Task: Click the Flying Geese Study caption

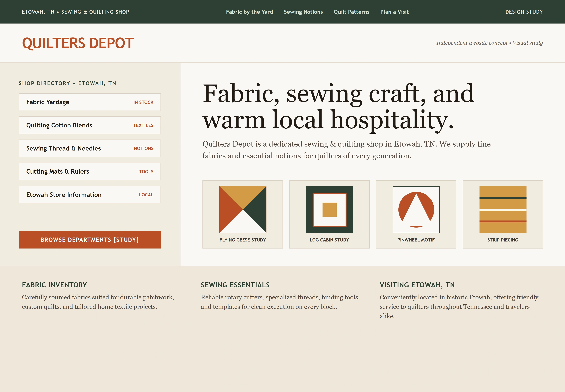Action: [x=243, y=240]
